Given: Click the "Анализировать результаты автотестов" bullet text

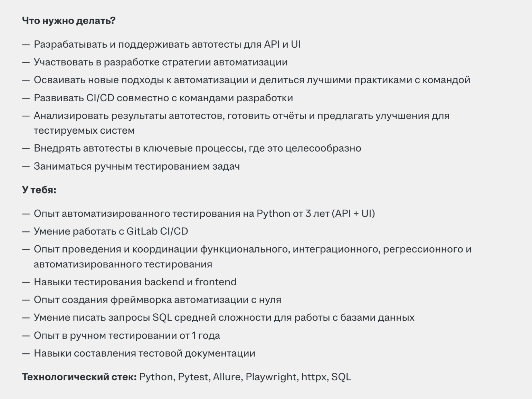Looking at the screenshot, I should (241, 116).
